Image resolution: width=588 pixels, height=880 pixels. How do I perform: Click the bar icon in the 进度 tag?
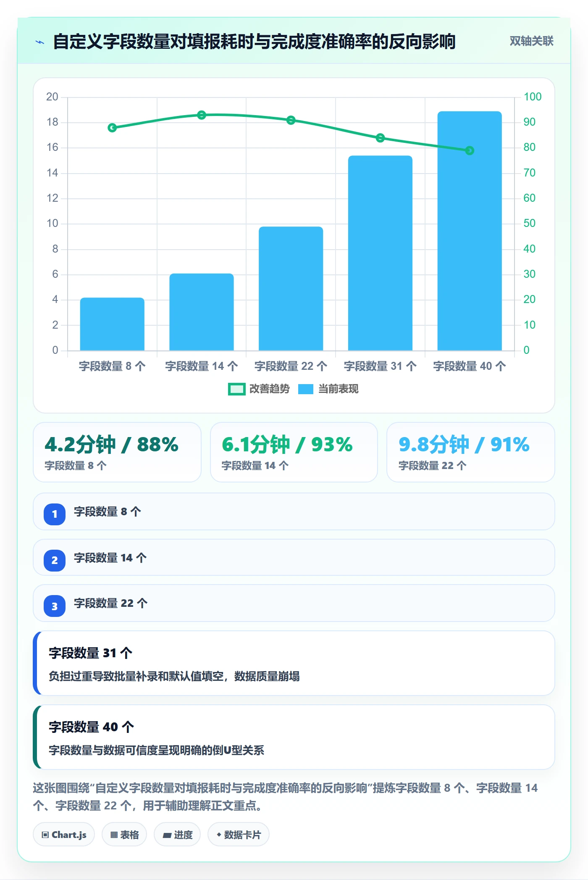(167, 835)
